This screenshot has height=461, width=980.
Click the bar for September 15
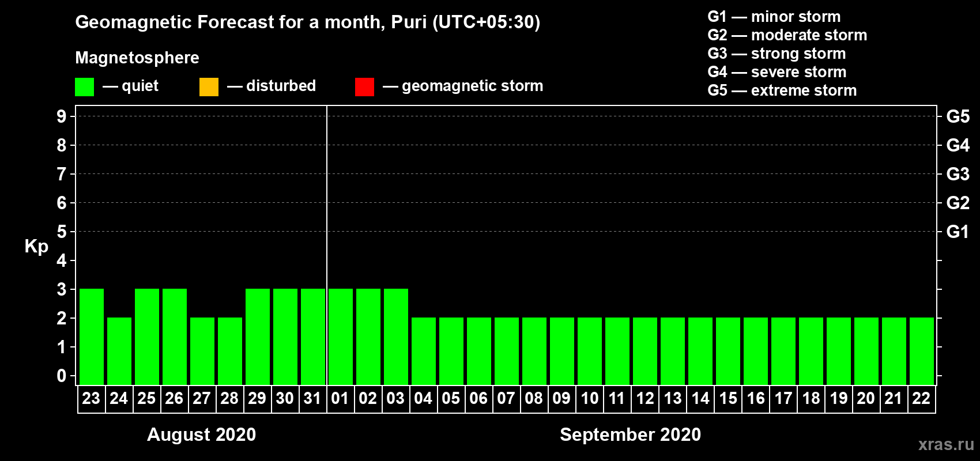click(728, 351)
